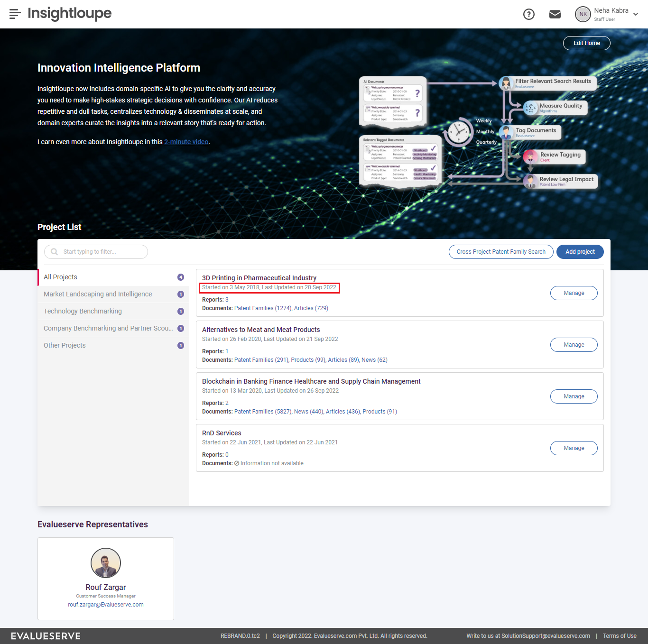Select the All Projects category
The image size is (648, 644).
113,277
